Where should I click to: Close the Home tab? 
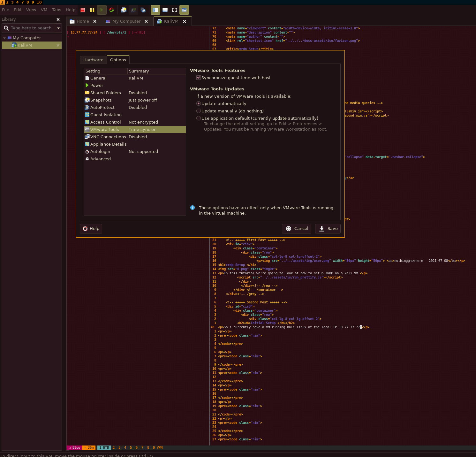pos(95,21)
